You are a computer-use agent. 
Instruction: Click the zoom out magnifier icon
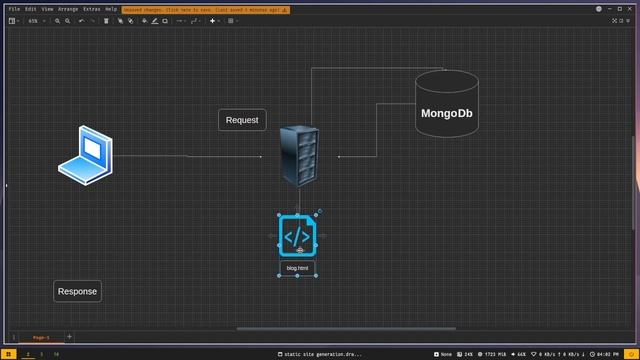click(68, 21)
